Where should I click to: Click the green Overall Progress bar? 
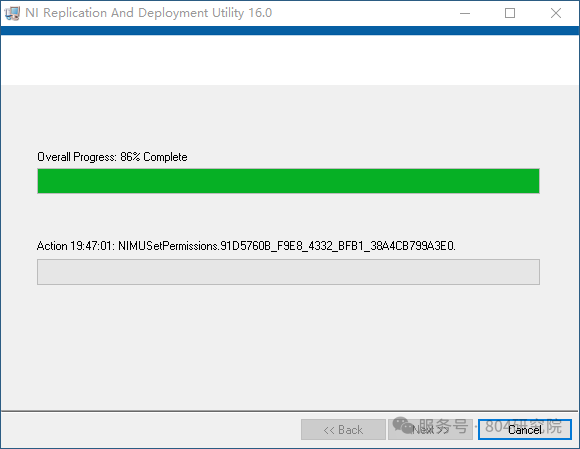click(288, 181)
